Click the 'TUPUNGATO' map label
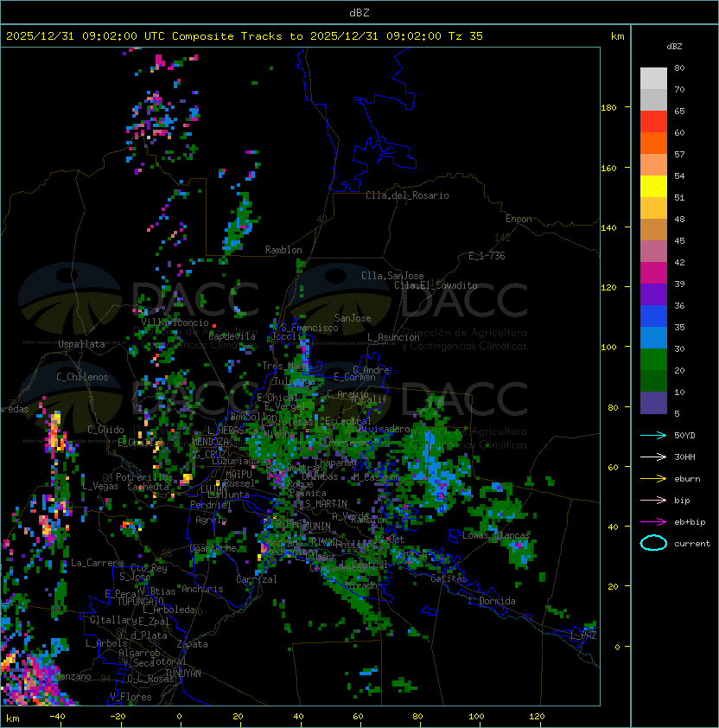Image resolution: width=719 pixels, height=728 pixels. tap(141, 601)
